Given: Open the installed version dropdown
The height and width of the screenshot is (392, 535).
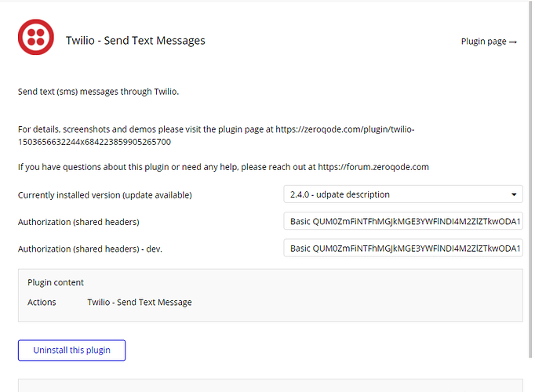Looking at the screenshot, I should click(403, 194).
